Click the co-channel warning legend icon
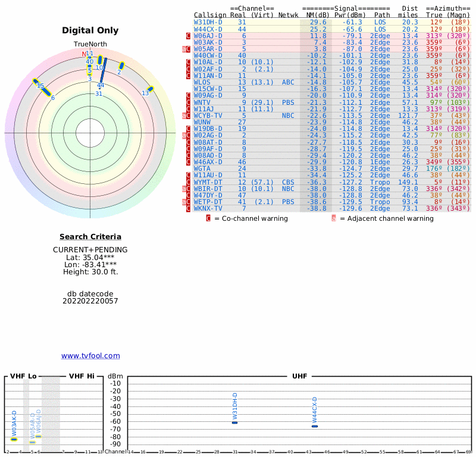The height and width of the screenshot is (457, 476). coord(208,218)
